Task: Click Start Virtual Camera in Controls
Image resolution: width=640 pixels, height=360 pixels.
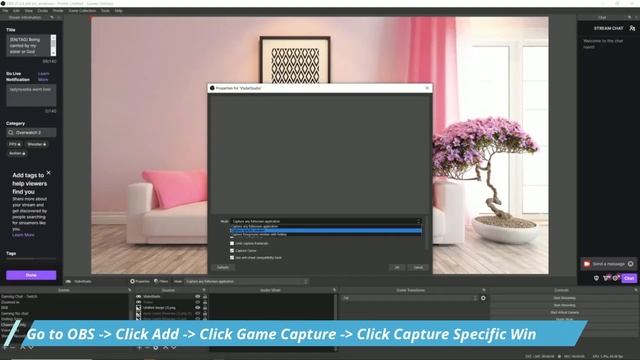Action: tap(564, 312)
